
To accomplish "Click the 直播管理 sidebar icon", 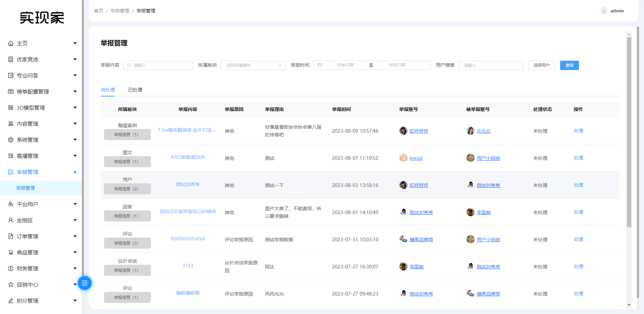I will coord(11,156).
